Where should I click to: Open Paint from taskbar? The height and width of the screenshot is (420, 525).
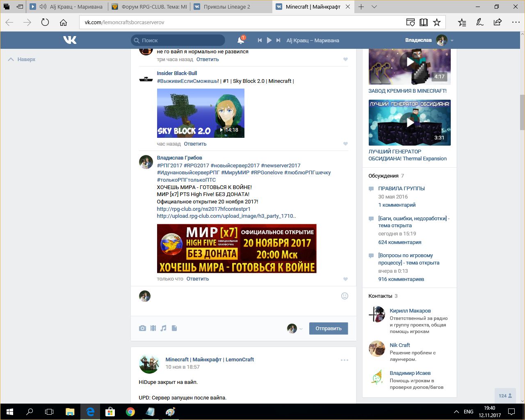(170, 411)
